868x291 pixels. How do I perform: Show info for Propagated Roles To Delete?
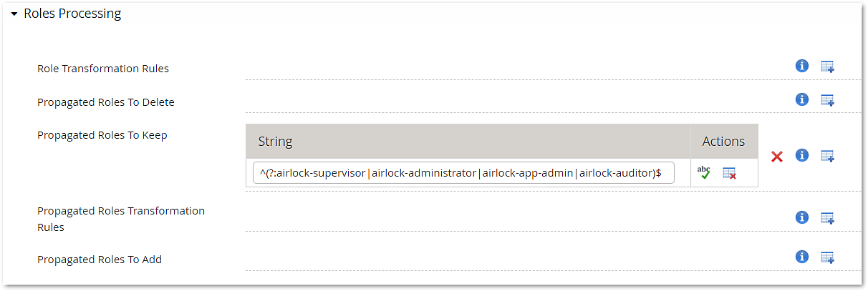point(802,99)
